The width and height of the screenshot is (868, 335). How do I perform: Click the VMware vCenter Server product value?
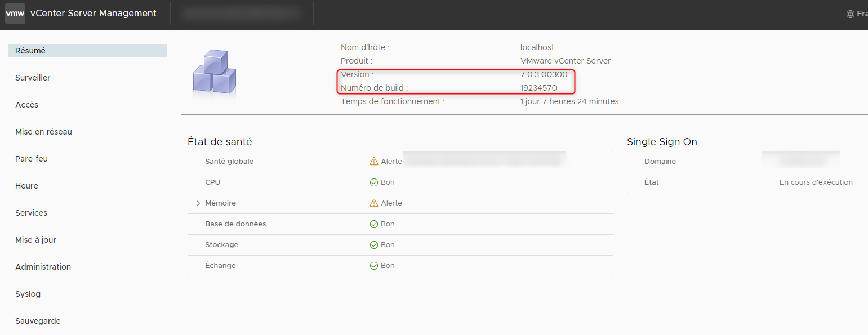point(566,61)
